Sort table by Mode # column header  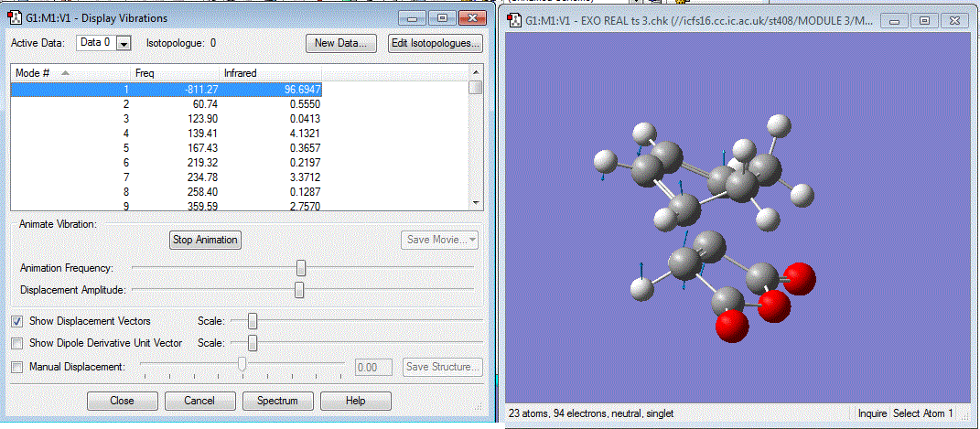[x=70, y=73]
